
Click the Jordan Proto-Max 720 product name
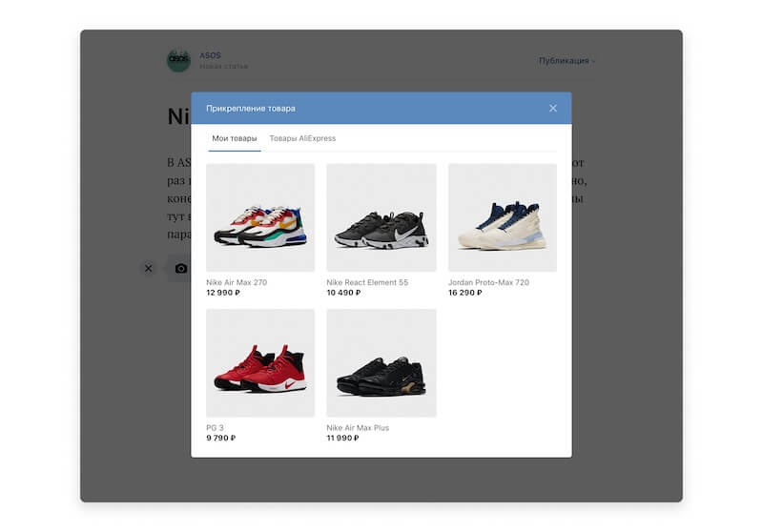488,282
